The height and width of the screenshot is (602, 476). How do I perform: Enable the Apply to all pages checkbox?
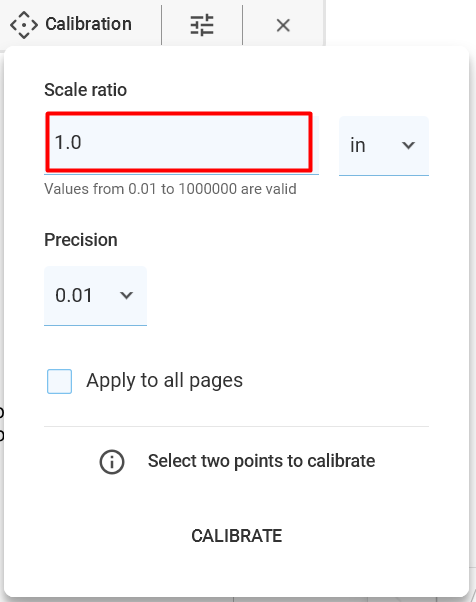point(59,381)
